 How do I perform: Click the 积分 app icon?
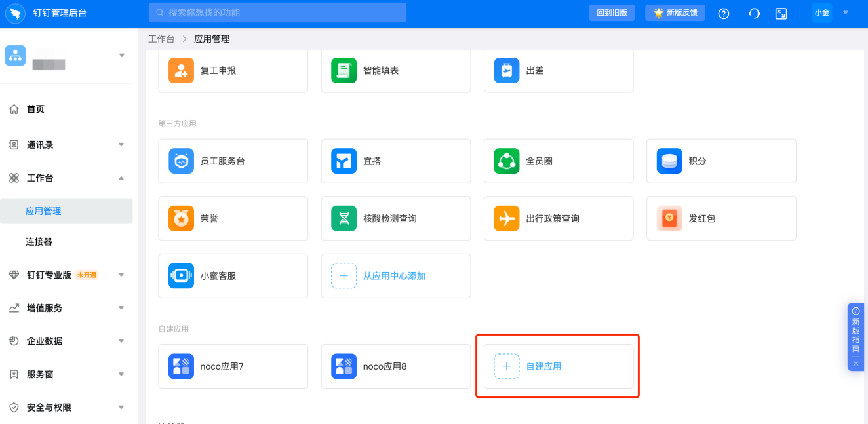tap(669, 161)
